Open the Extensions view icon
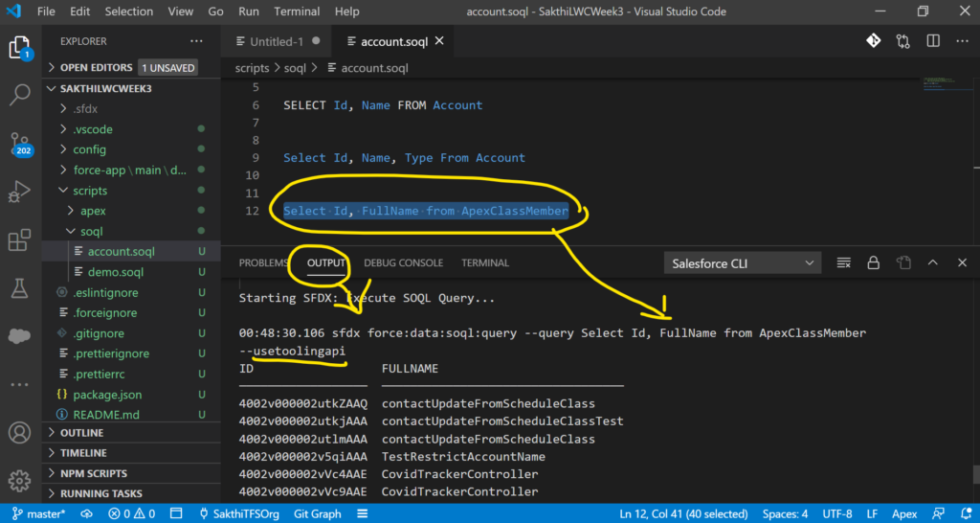 click(20, 239)
